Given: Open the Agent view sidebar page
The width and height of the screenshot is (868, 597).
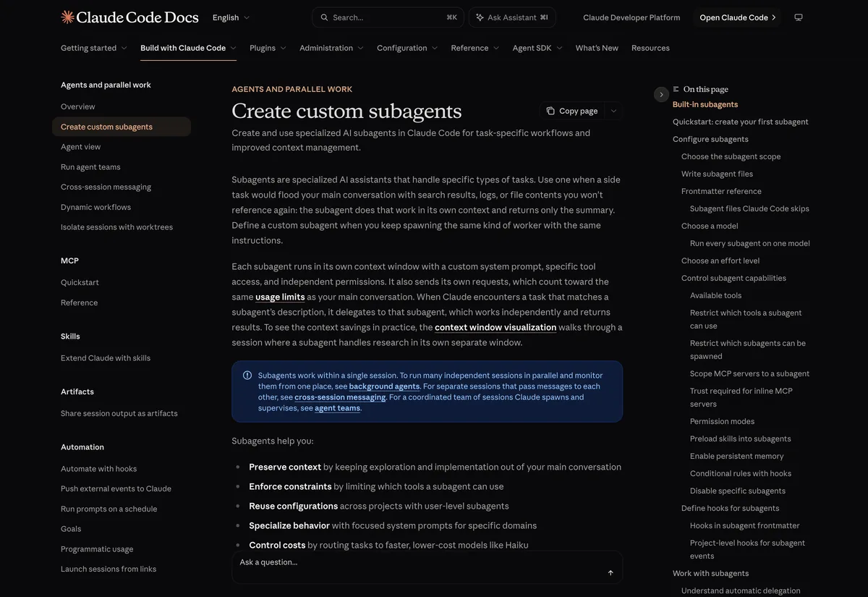Looking at the screenshot, I should 81,147.
